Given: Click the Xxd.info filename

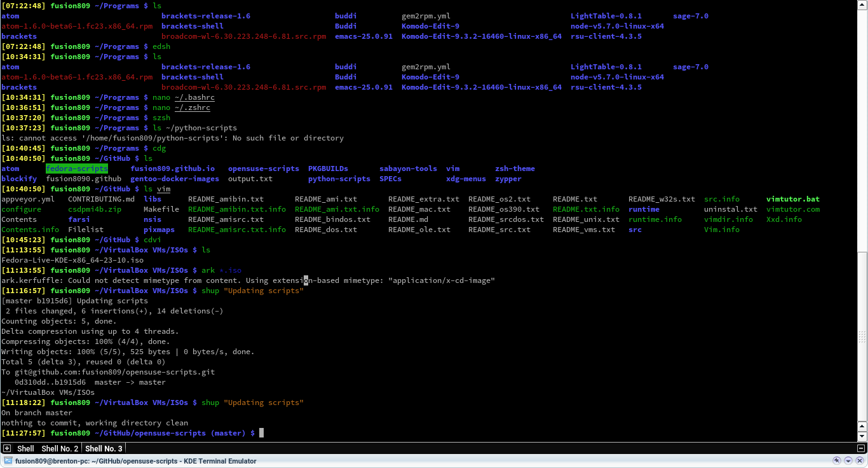Looking at the screenshot, I should point(784,219).
